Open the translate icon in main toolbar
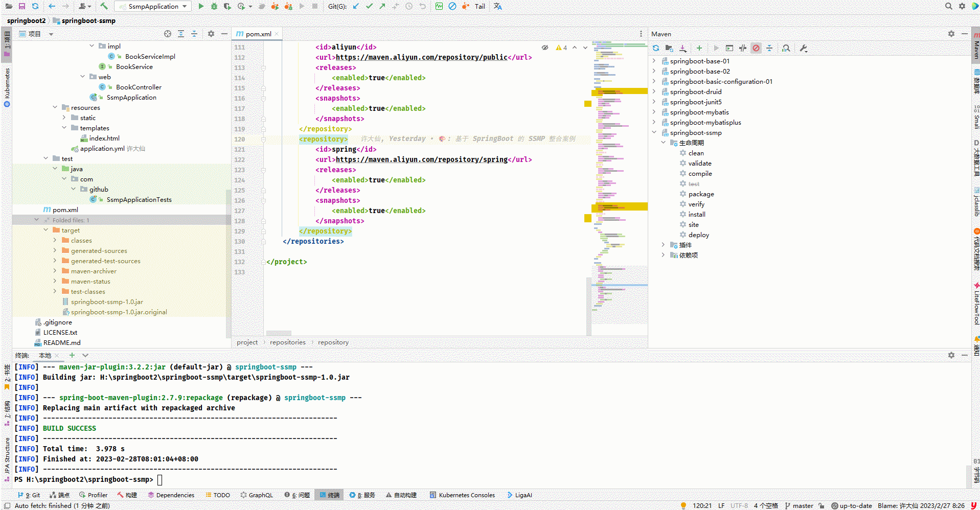The image size is (980, 510). 497,6
